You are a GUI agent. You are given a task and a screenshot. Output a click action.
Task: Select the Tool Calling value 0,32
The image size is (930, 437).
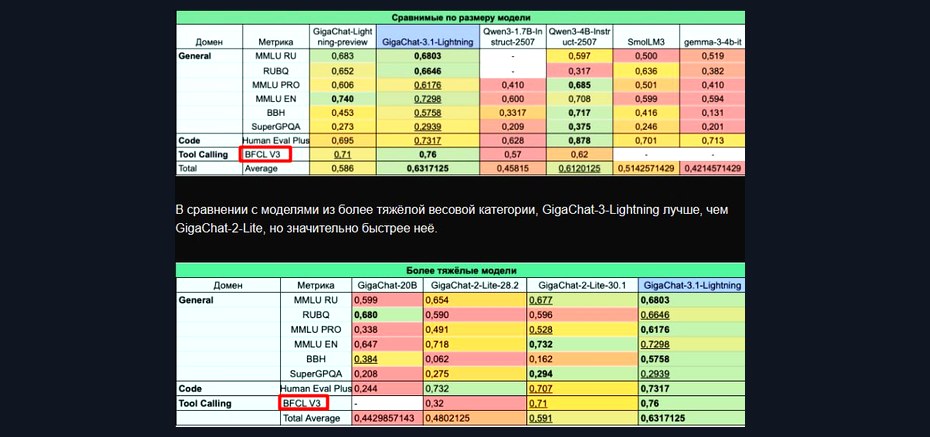pos(474,403)
